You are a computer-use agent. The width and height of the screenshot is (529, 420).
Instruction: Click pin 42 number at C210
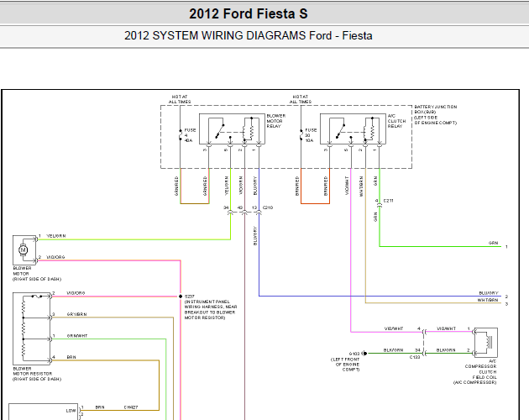click(240, 207)
